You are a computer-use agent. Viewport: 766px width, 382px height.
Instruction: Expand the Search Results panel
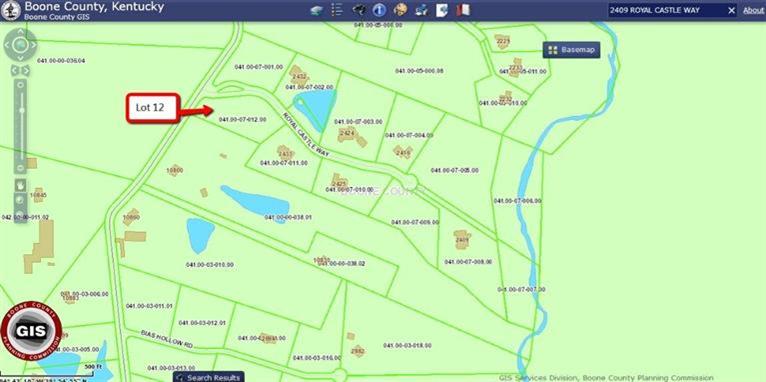tap(209, 377)
